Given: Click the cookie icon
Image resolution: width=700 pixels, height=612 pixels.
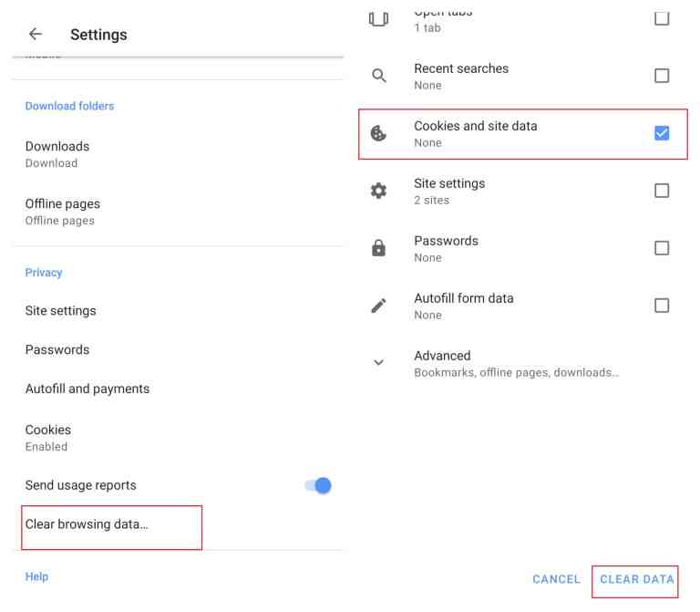Looking at the screenshot, I should (379, 133).
